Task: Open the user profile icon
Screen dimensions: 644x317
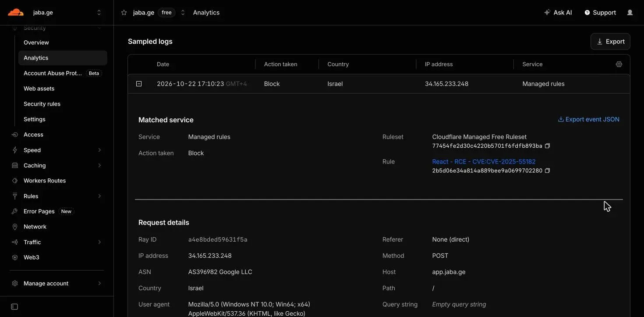Action: (630, 13)
